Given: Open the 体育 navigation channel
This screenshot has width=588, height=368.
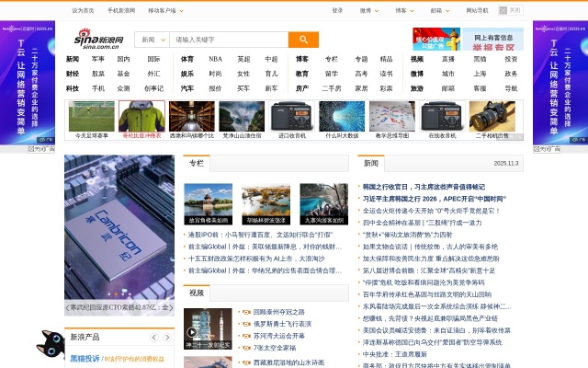Looking at the screenshot, I should point(187,59).
